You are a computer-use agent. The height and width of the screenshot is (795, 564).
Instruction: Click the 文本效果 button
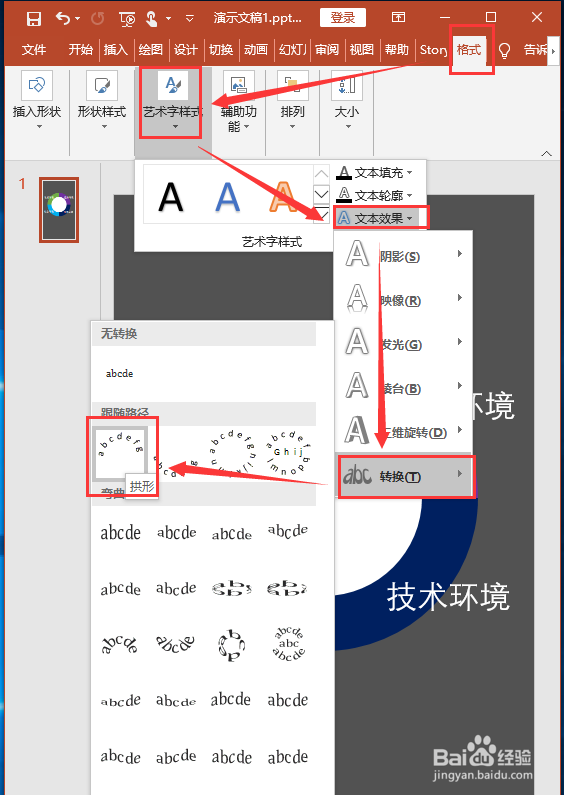pyautogui.click(x=378, y=219)
